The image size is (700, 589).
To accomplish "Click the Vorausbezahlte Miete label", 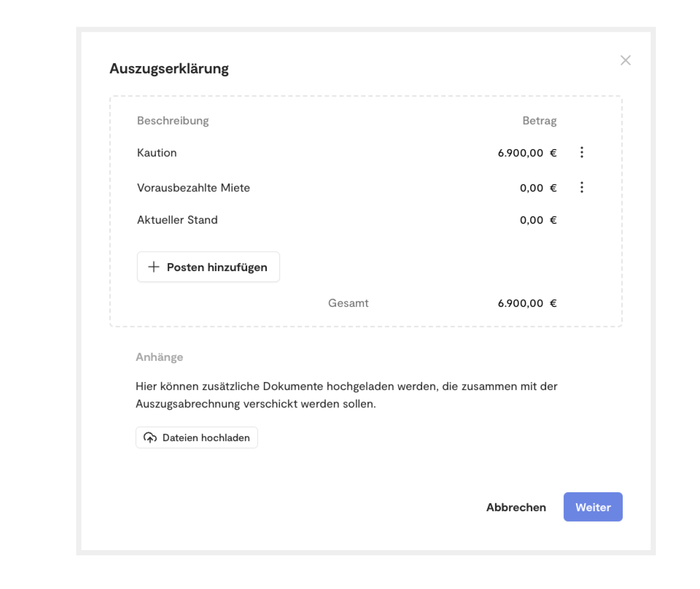I will tap(194, 188).
